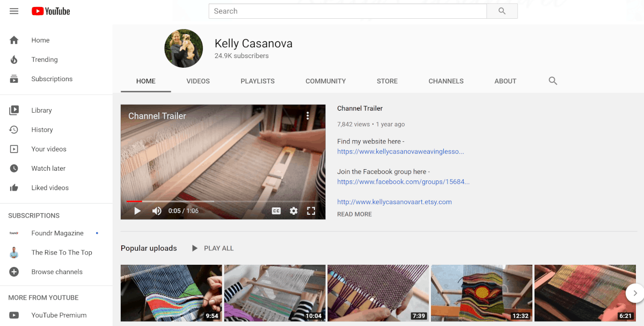The height and width of the screenshot is (326, 644).
Task: Search within the channel using magnifier icon
Action: pyautogui.click(x=553, y=81)
